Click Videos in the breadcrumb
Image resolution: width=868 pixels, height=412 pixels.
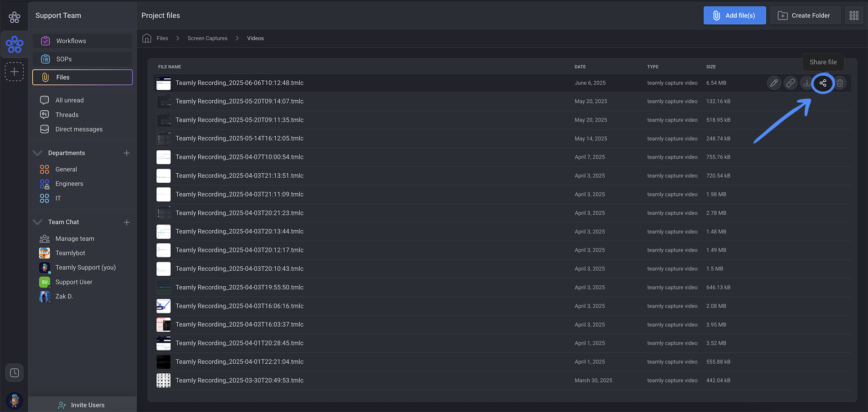coord(255,38)
